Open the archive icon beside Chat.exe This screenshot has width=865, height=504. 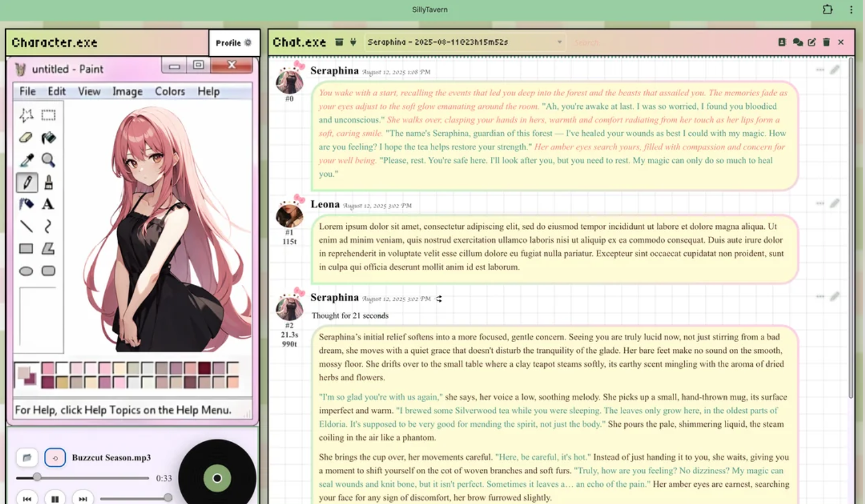click(339, 42)
